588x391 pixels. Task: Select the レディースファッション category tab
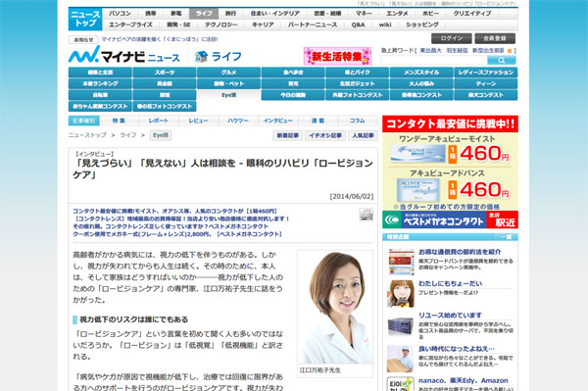486,73
